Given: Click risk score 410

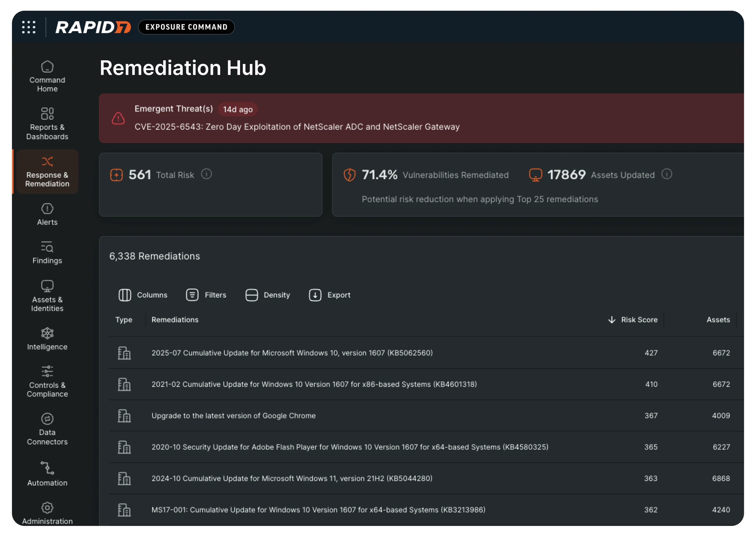Looking at the screenshot, I should pos(651,384).
